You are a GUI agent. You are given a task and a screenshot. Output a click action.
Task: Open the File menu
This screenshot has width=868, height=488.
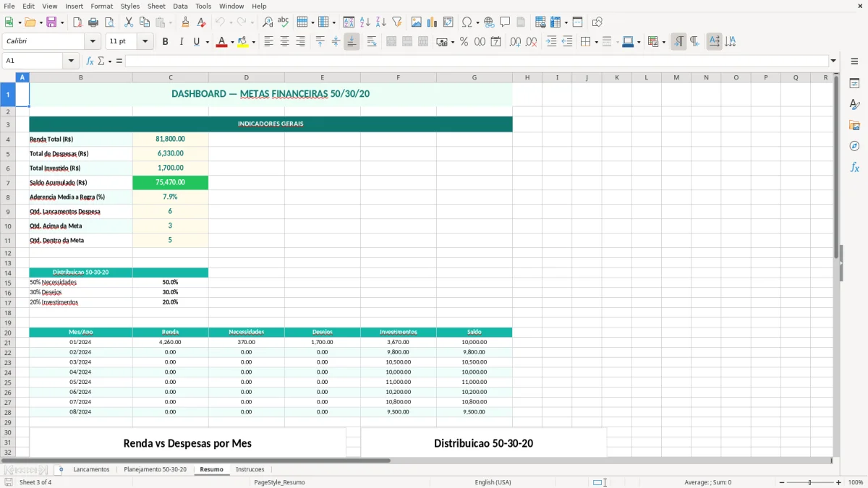pyautogui.click(x=9, y=6)
